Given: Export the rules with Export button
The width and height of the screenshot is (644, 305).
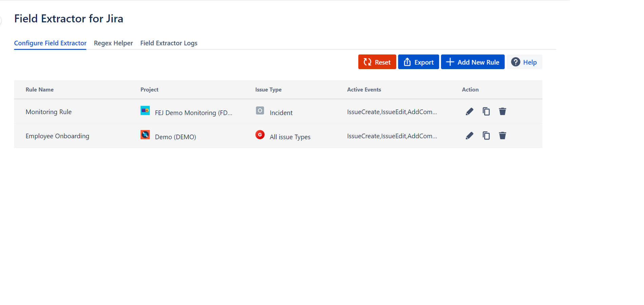Looking at the screenshot, I should click(418, 62).
